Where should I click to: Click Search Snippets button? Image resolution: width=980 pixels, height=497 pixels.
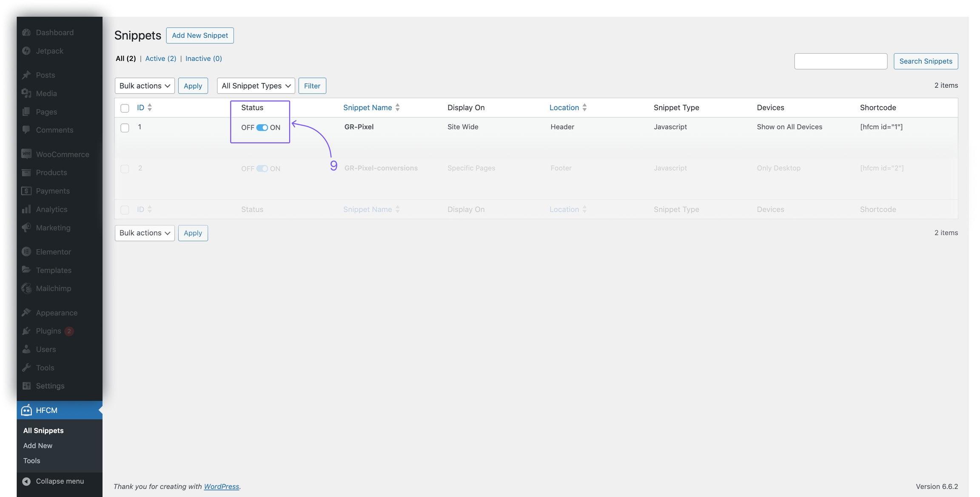pos(926,61)
